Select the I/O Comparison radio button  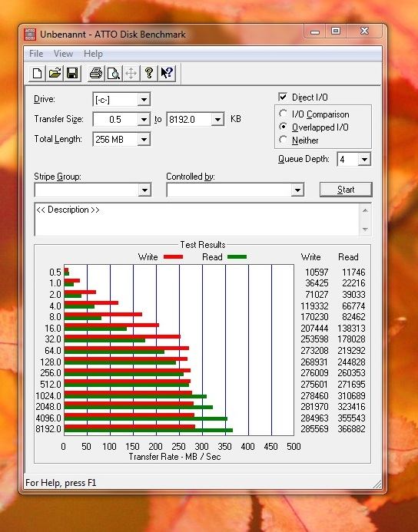point(283,114)
